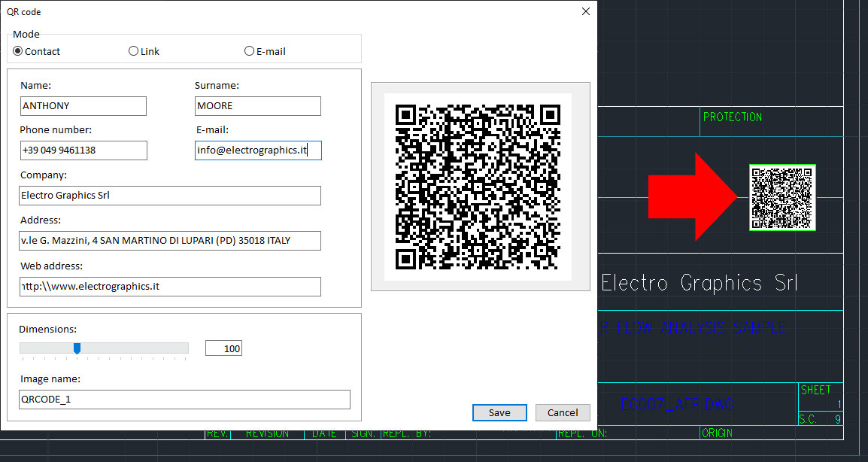Click the PROTECTION label in the drawing
The height and width of the screenshot is (462, 868).
pos(733,117)
